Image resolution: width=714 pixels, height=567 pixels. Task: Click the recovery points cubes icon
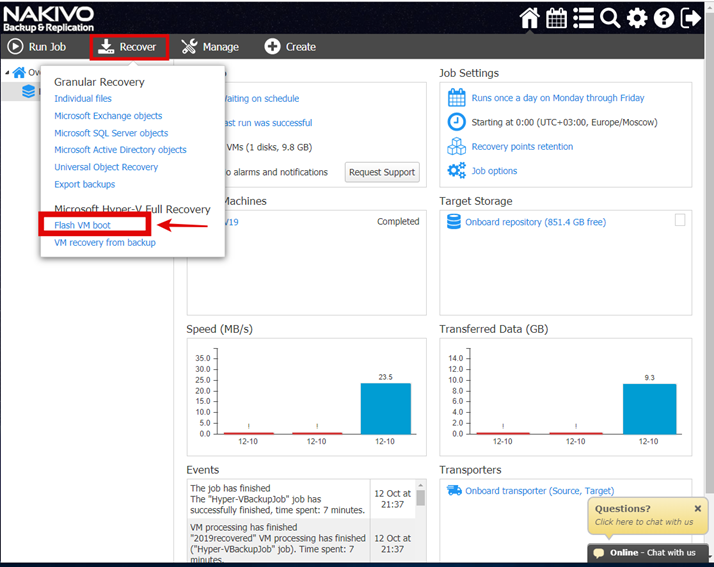coord(456,146)
